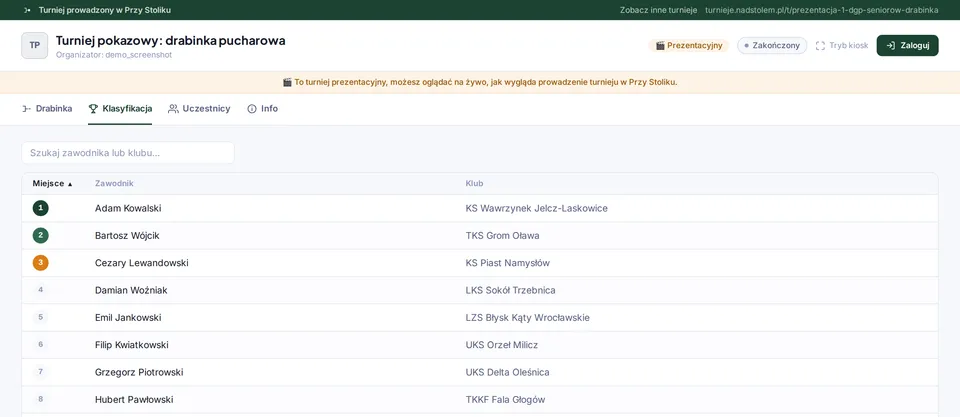Click the fullscreen icon next to Tryb kiosk
This screenshot has height=417, width=960.
820,45
